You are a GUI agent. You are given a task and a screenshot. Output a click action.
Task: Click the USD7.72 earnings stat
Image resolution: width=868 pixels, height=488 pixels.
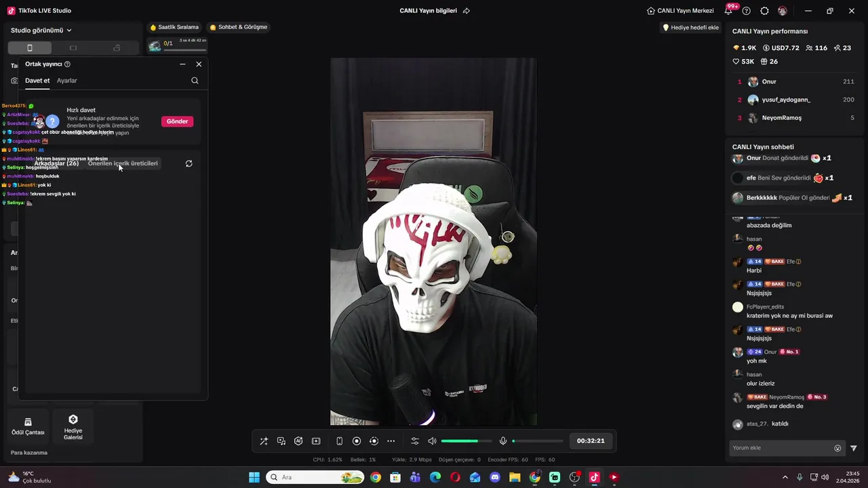[x=781, y=48]
